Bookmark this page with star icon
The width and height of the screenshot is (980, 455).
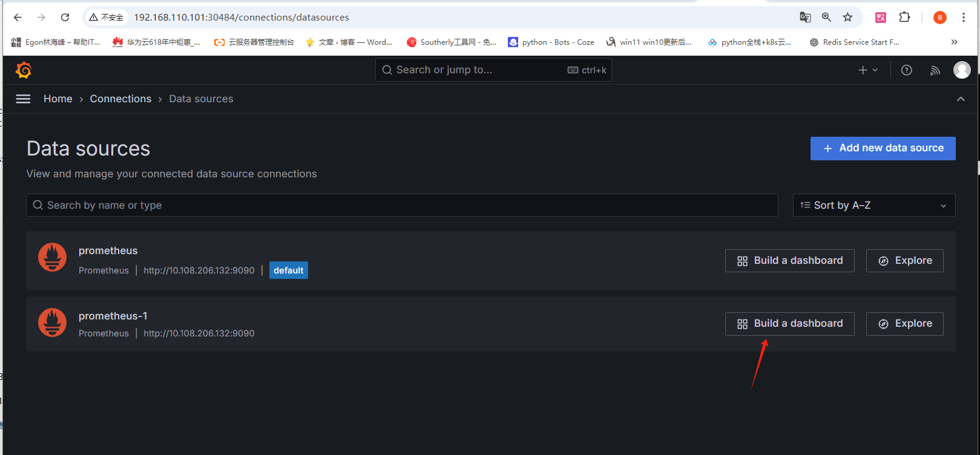847,18
